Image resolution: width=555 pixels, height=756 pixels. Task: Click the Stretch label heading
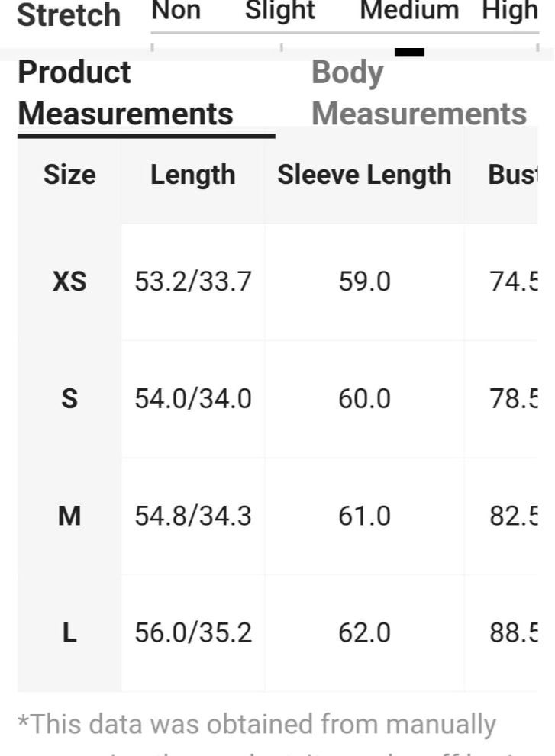point(69,14)
